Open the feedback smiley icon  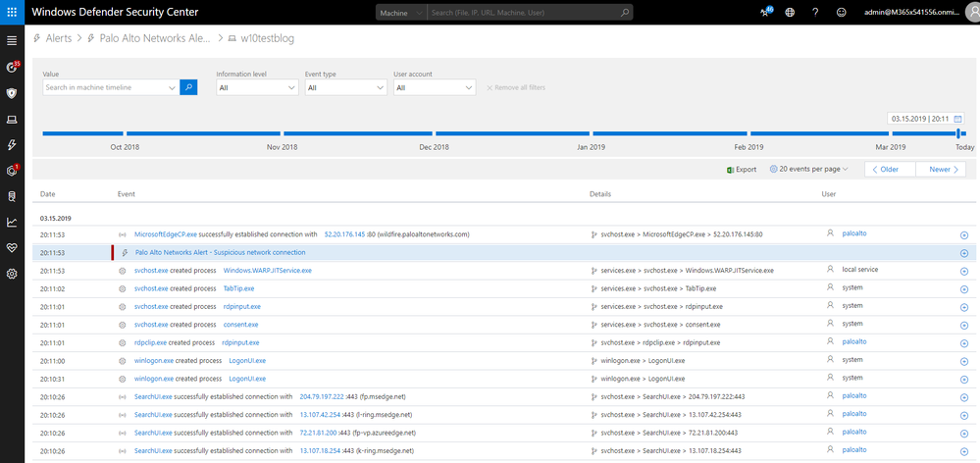pyautogui.click(x=841, y=13)
